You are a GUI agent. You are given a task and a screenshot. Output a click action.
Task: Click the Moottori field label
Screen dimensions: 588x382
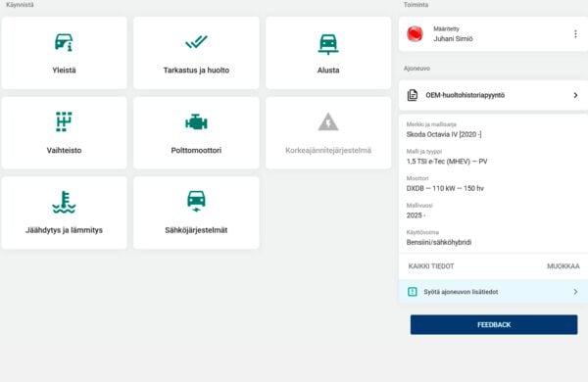point(417,178)
